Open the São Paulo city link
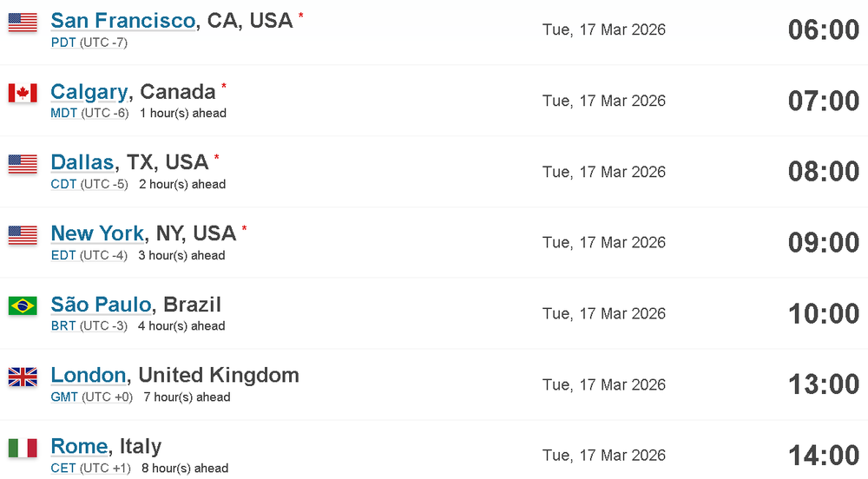Viewport: 868px width, 479px height. click(101, 304)
